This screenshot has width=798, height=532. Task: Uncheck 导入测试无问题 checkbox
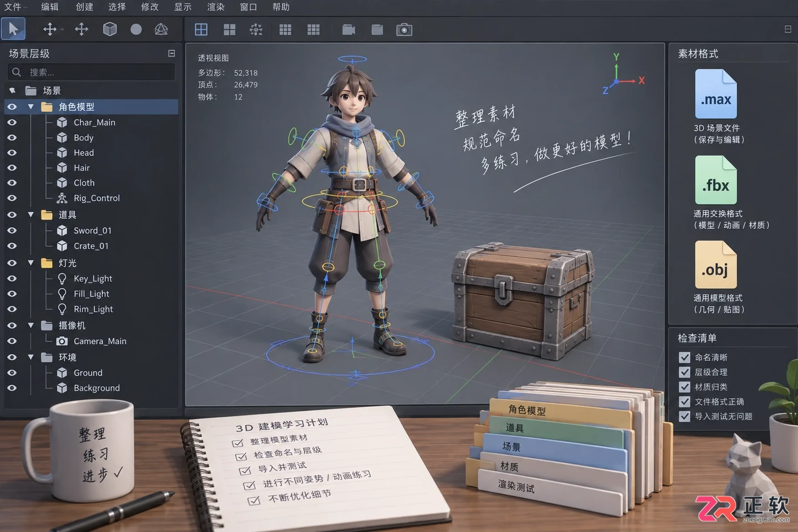(x=684, y=416)
